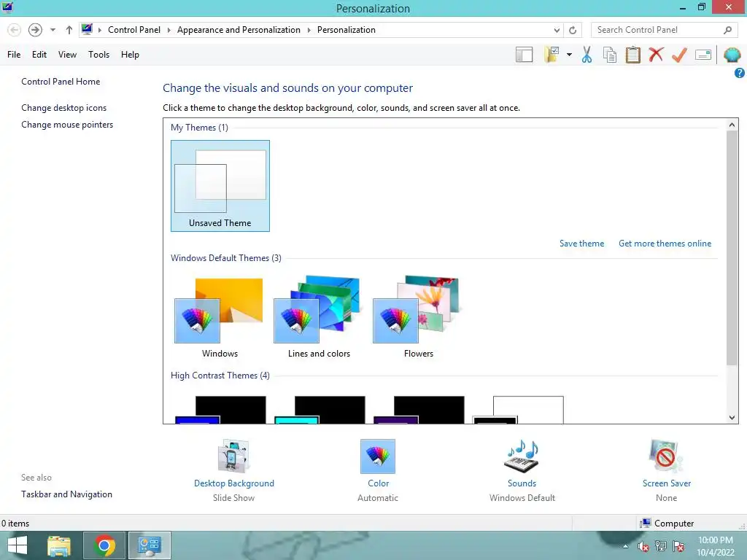The width and height of the screenshot is (747, 560).
Task: Select the white high contrast theme
Action: coord(519,410)
